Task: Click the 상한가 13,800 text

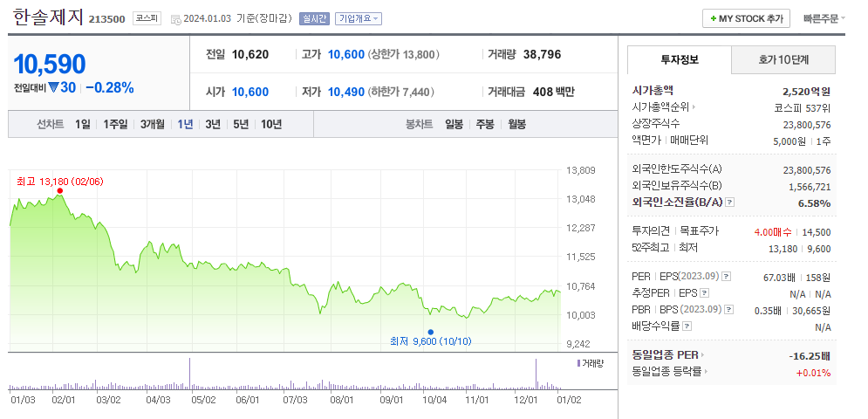Action: tap(404, 54)
